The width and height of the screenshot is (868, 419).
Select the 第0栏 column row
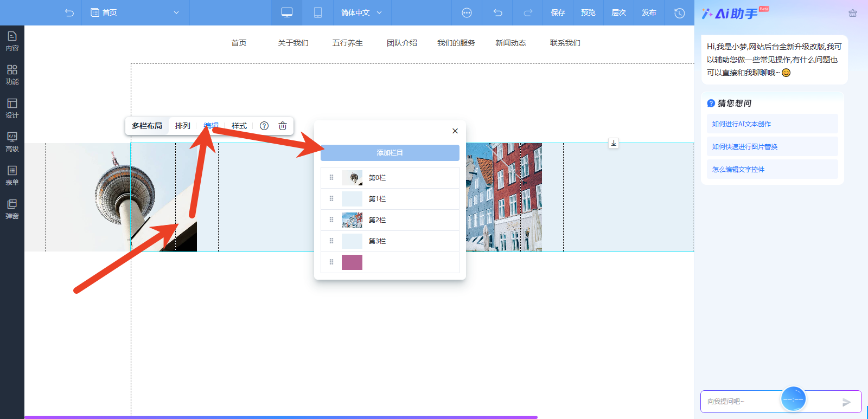(390, 178)
